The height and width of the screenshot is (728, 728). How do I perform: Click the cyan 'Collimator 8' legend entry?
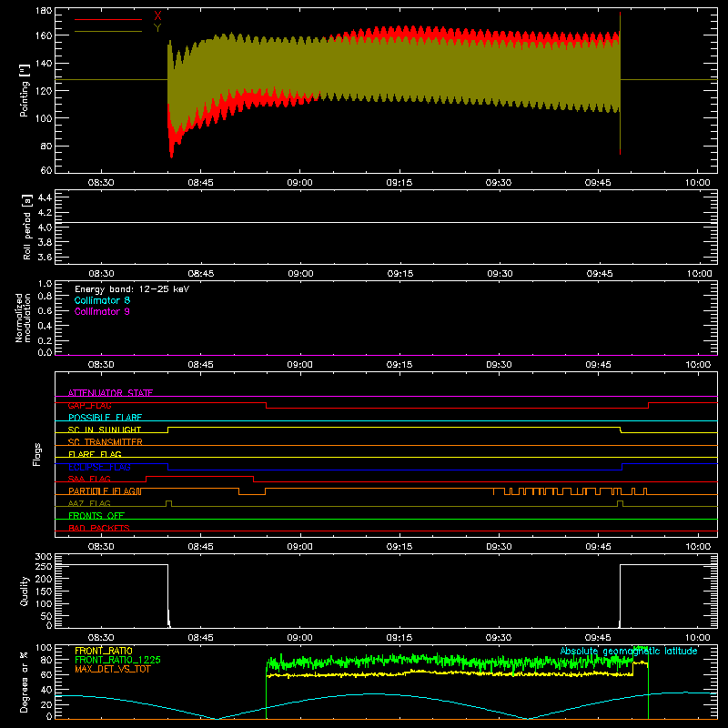point(102,300)
